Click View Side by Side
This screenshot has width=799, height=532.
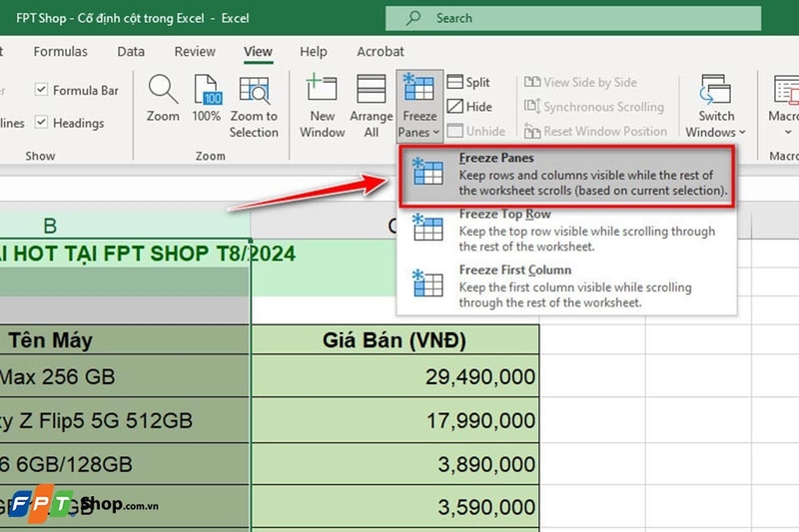[580, 82]
